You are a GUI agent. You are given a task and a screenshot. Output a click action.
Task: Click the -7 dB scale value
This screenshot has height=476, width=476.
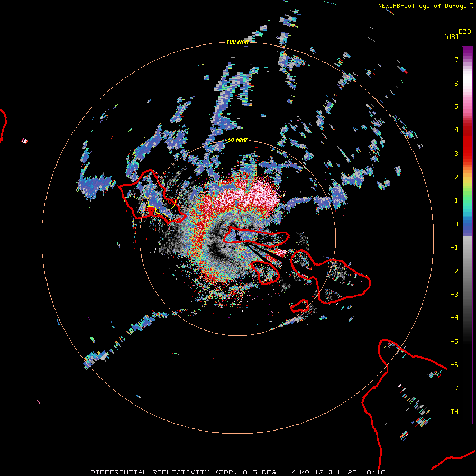click(454, 388)
